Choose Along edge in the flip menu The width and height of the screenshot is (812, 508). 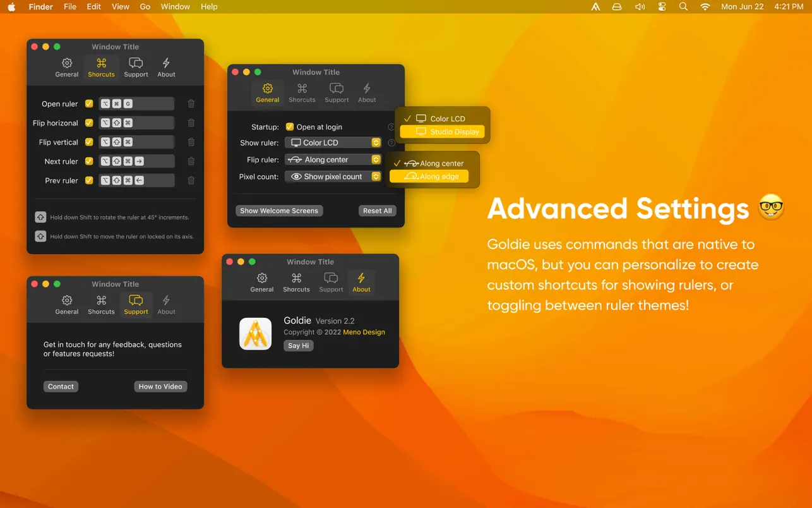click(x=429, y=177)
